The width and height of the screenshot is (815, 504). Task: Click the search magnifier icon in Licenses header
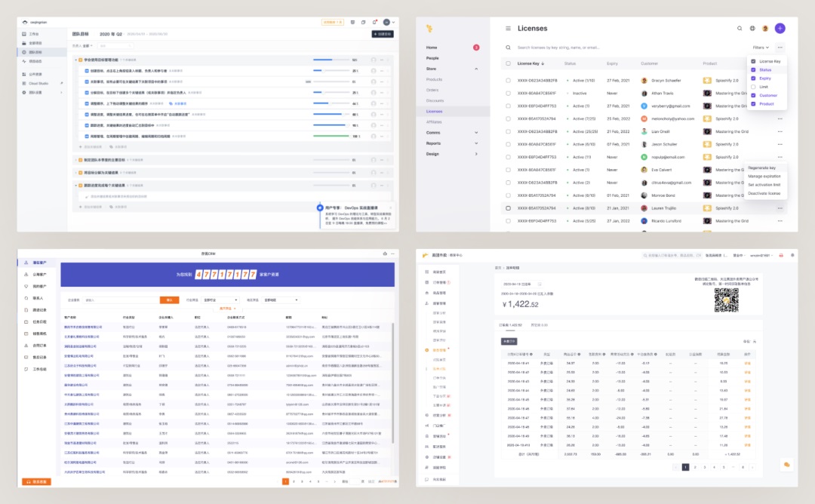coord(740,29)
